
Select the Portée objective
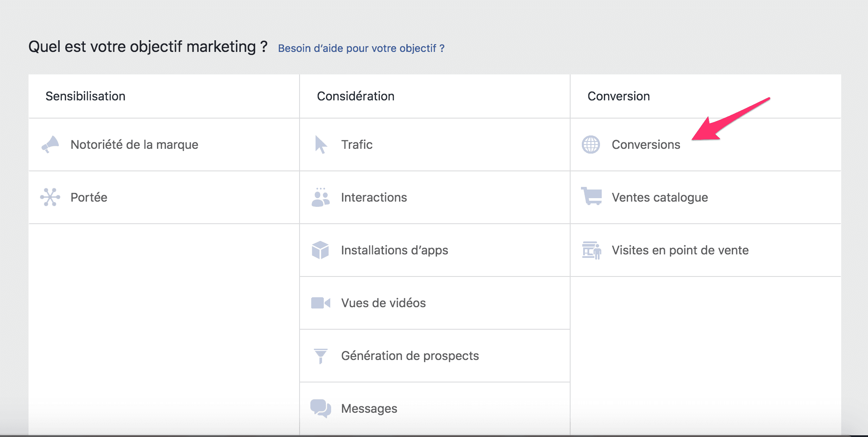[x=89, y=197]
